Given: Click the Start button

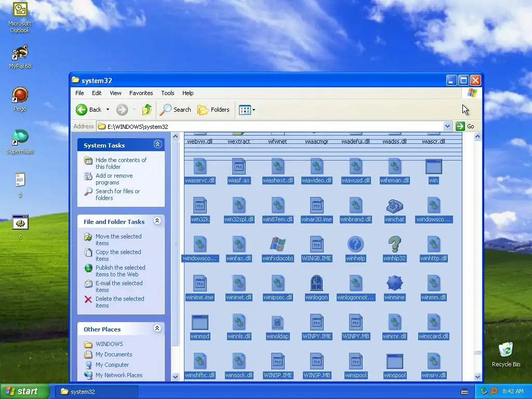Looking at the screenshot, I should [25, 391].
